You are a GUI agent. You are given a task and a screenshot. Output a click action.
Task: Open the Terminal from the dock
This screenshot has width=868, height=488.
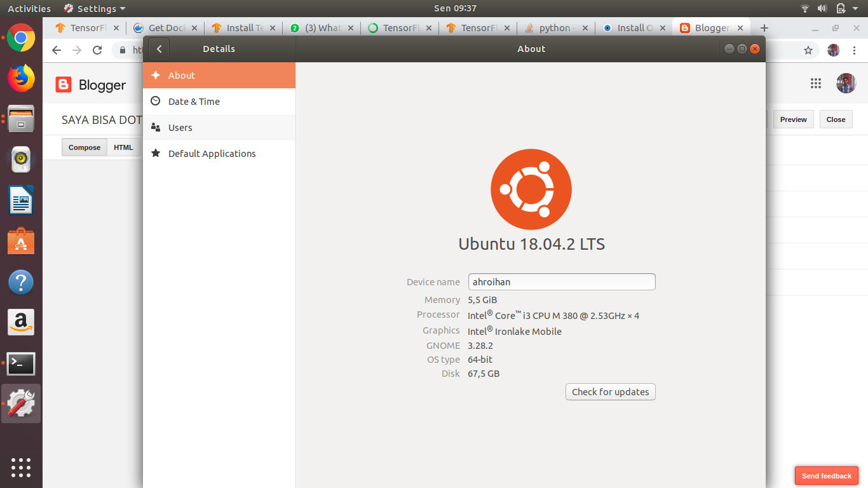pyautogui.click(x=21, y=363)
